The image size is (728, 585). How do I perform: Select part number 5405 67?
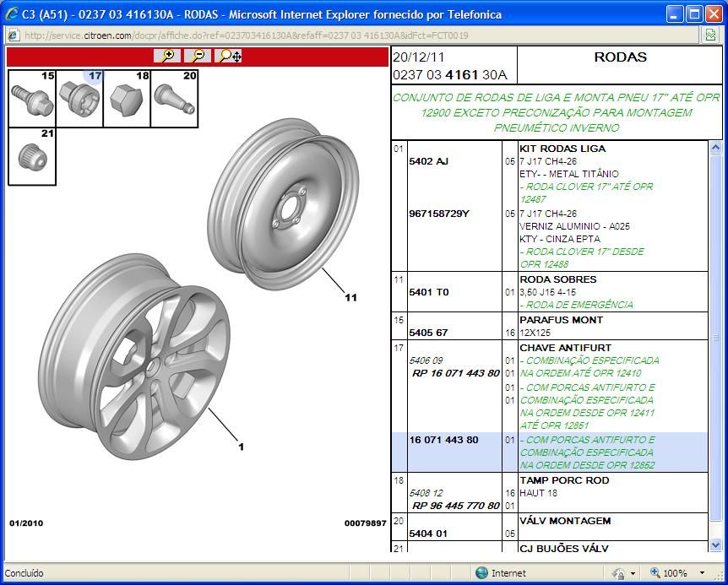pyautogui.click(x=428, y=333)
